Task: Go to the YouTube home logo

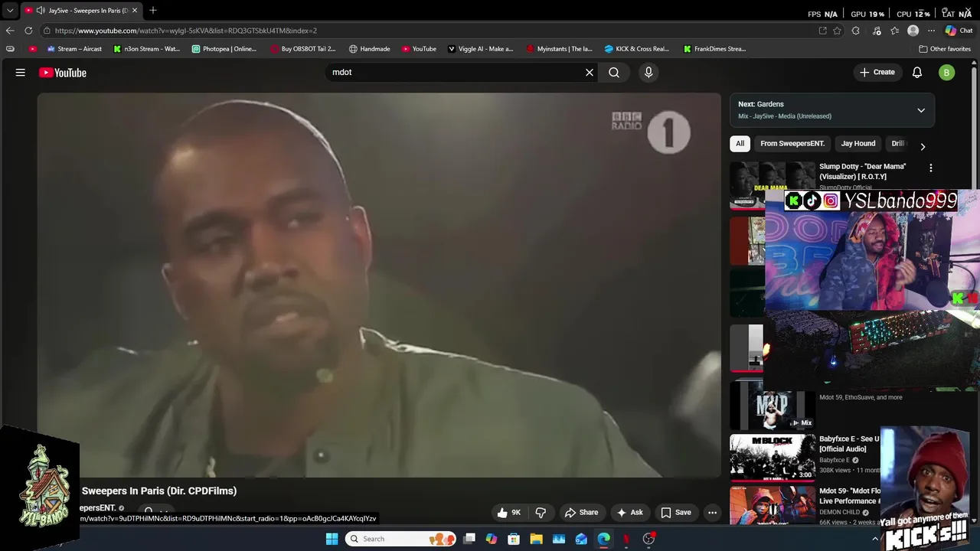Action: coord(63,73)
